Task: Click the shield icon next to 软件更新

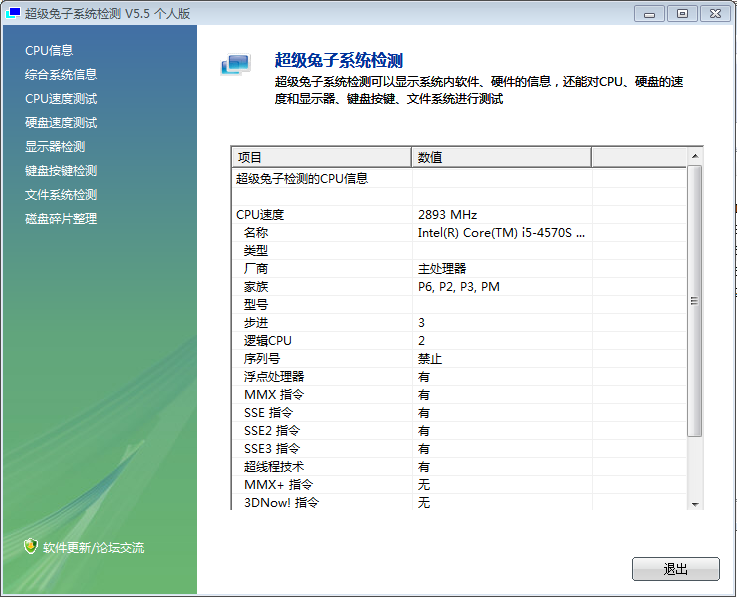Action: click(31, 547)
